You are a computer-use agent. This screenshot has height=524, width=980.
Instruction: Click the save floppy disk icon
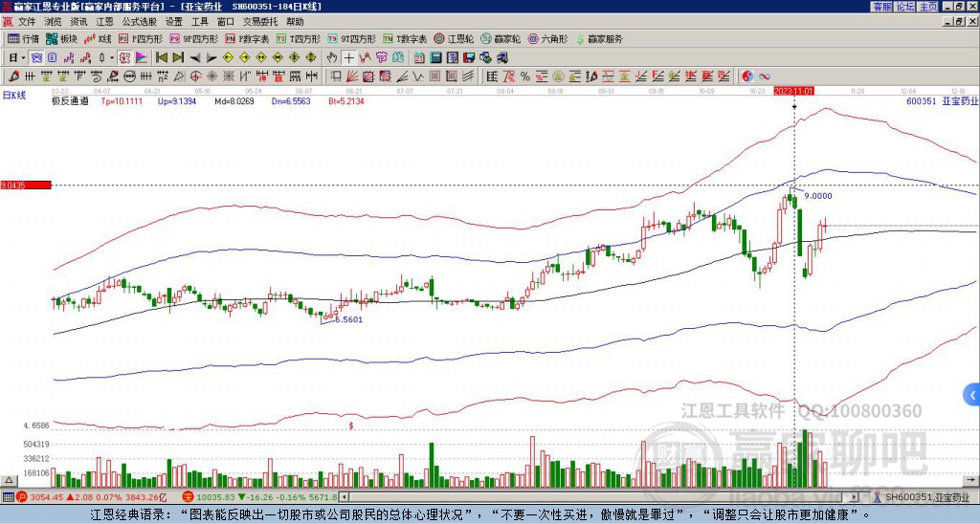[x=469, y=58]
